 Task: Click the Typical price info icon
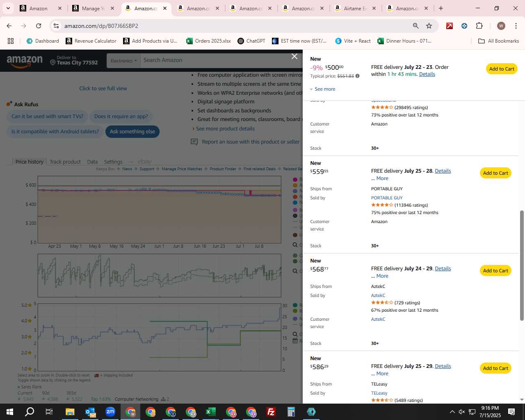tap(357, 76)
